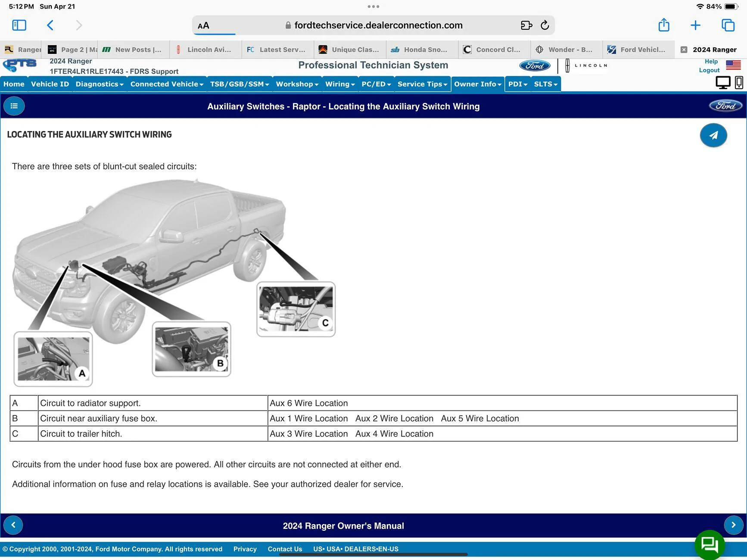Open the table of contents list button

14,106
